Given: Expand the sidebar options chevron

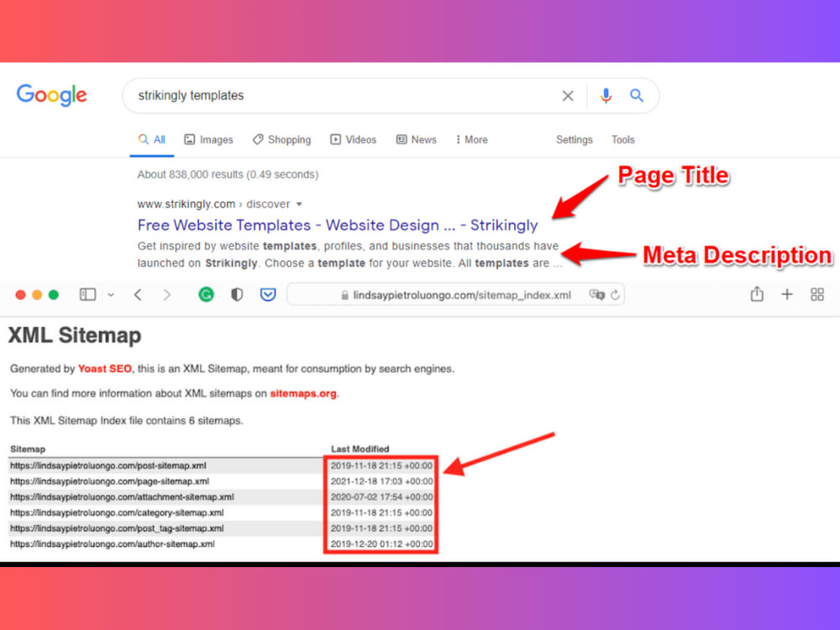Looking at the screenshot, I should tap(111, 295).
